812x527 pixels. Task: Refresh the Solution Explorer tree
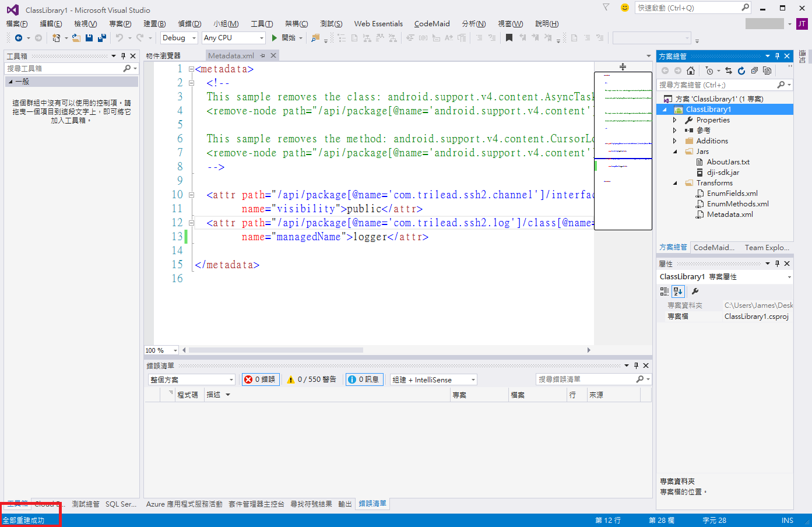741,71
